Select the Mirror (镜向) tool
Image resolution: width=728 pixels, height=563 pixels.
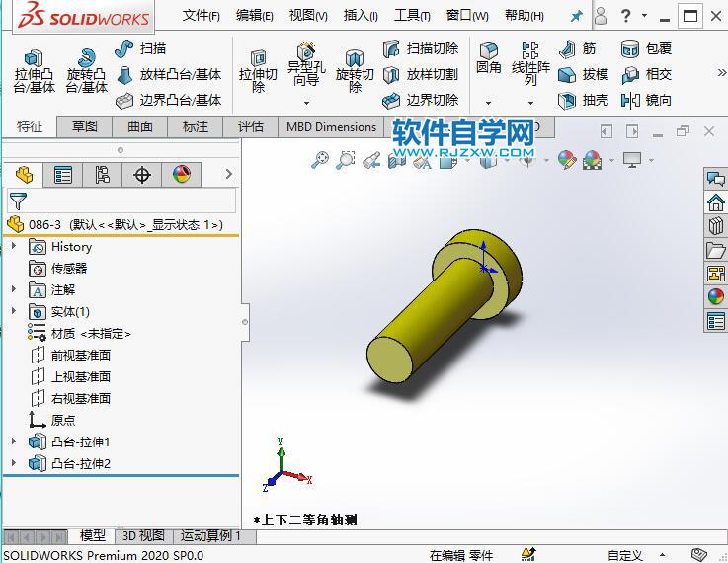(x=646, y=100)
